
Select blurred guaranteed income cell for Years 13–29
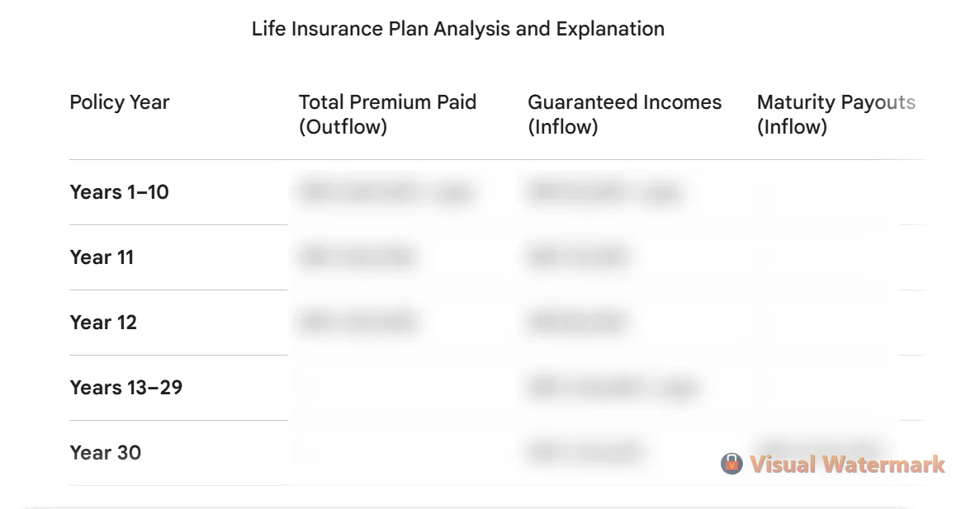[613, 387]
